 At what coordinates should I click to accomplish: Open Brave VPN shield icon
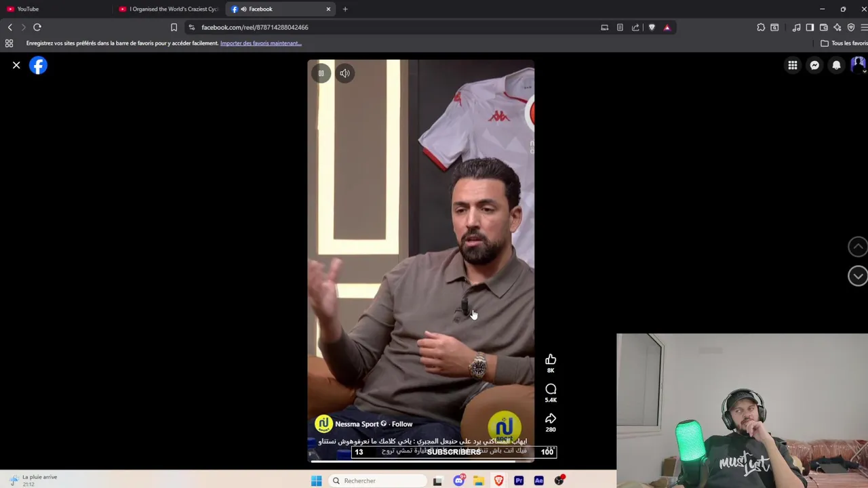click(x=851, y=27)
